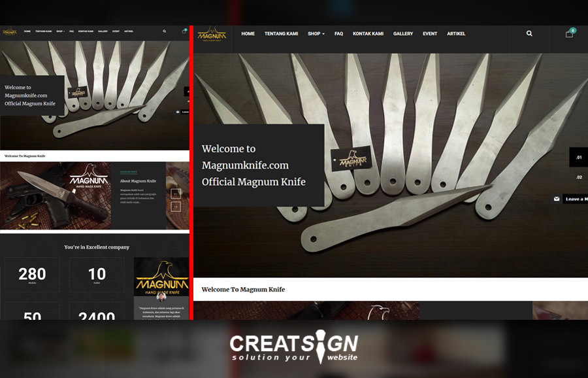Click the Magnum Hand Made Knife dagger photo
Viewport: 588px width, 378px height.
coord(56,196)
